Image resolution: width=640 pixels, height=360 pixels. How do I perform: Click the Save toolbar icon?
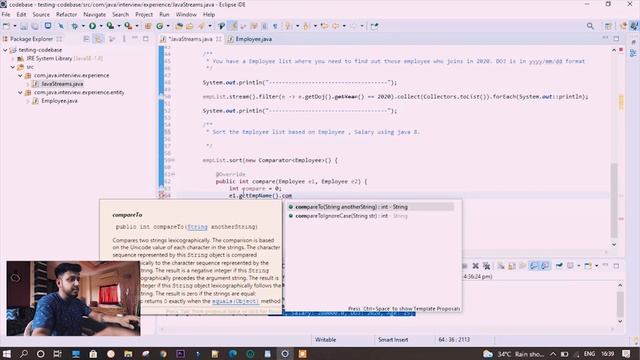point(24,26)
